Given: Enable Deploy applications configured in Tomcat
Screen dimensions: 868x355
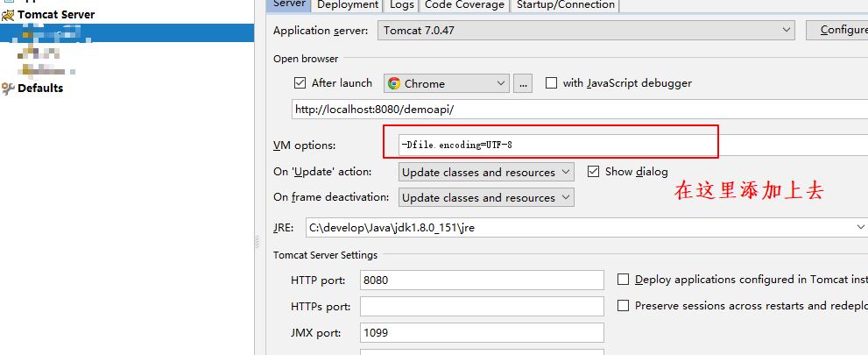Looking at the screenshot, I should (x=624, y=280).
